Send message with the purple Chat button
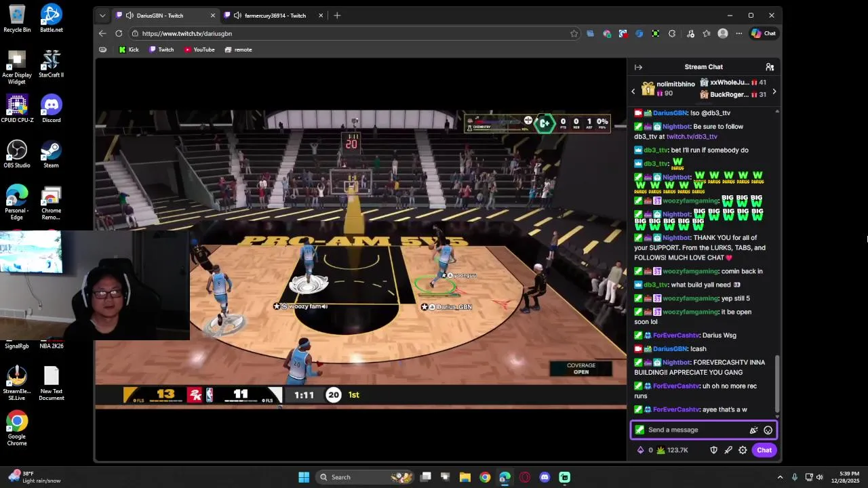Screen dimensions: 868x488 click(x=764, y=450)
